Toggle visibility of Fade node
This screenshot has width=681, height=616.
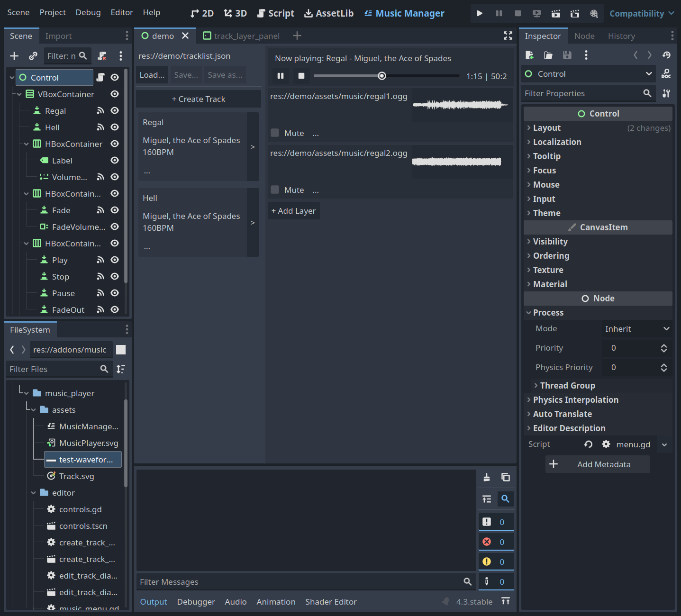point(114,210)
